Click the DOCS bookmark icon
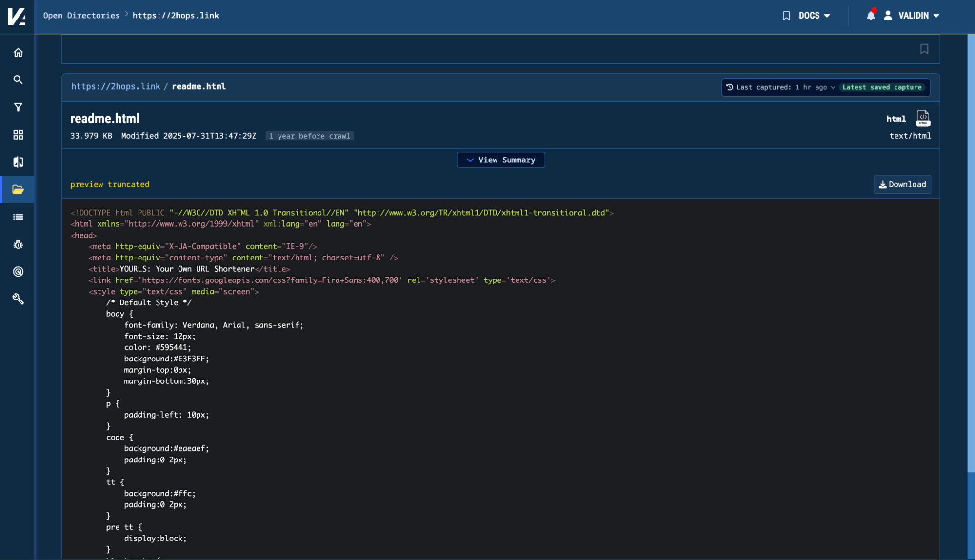Viewport: 975px width, 560px height. [786, 16]
